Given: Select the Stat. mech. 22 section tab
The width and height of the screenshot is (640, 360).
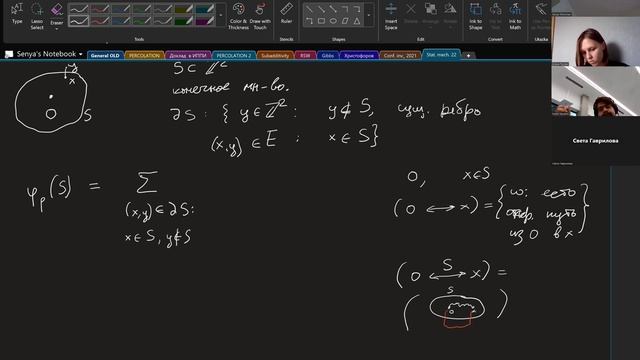Looking at the screenshot, I should (x=441, y=55).
